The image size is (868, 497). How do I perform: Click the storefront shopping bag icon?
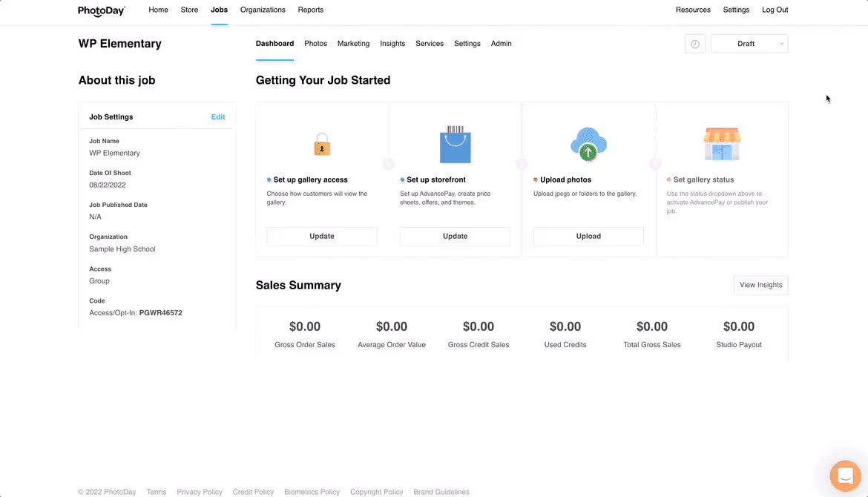coord(455,145)
